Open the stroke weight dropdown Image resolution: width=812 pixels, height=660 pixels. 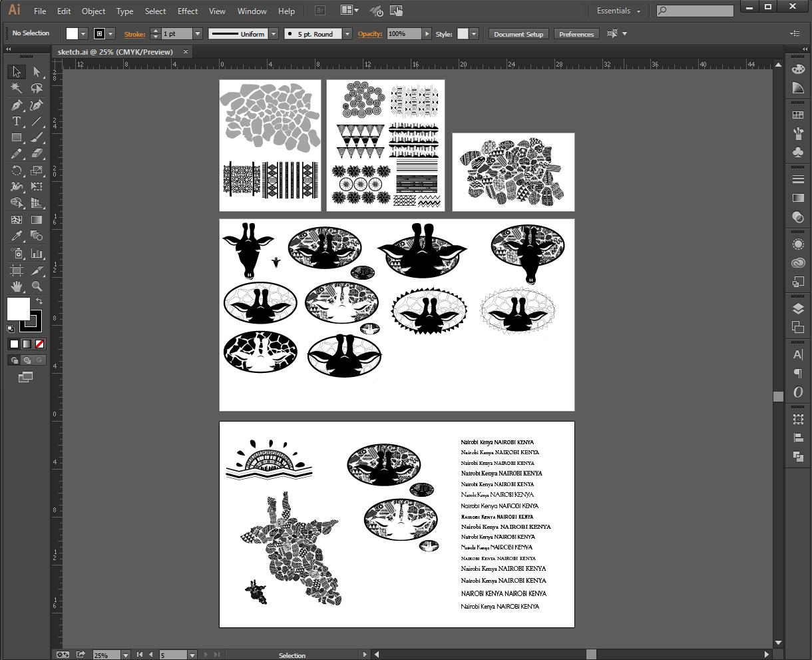tap(198, 34)
